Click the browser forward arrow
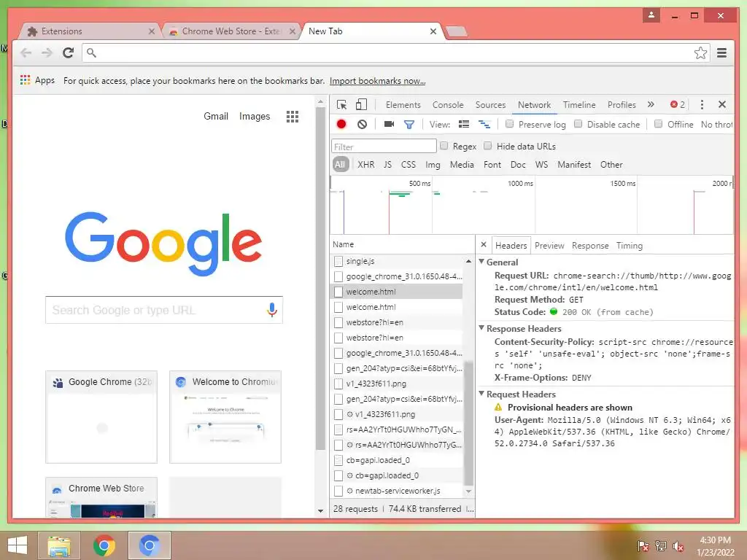Screen dimensions: 747x560 point(47,52)
